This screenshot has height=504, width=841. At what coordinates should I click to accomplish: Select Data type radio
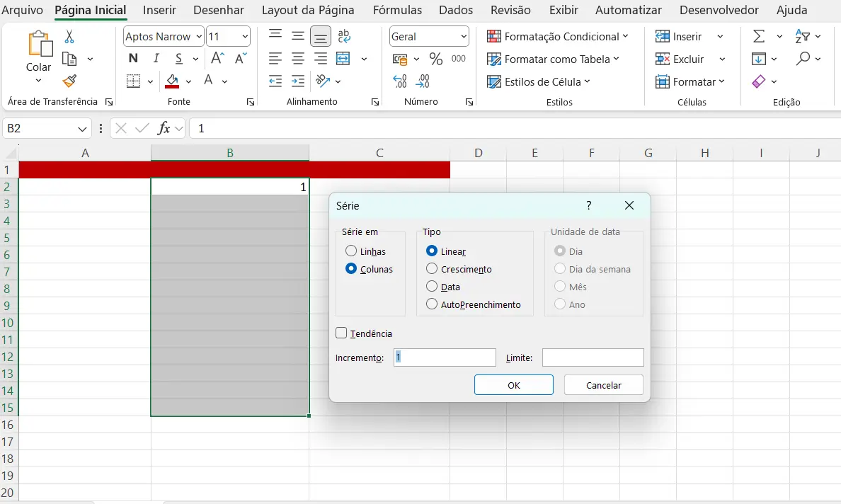[431, 286]
